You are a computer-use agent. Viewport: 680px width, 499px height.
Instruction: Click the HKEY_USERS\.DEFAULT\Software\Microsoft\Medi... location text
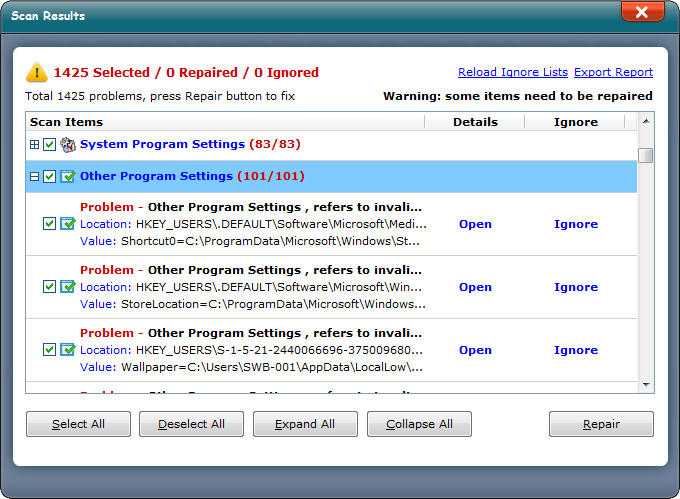pyautogui.click(x=281, y=224)
